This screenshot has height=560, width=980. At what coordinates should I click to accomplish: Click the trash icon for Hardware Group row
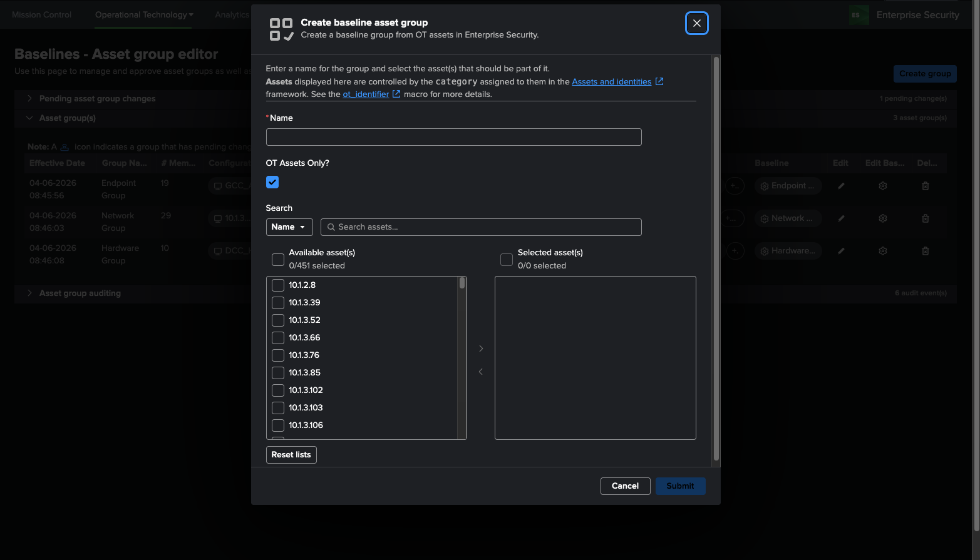tap(925, 251)
